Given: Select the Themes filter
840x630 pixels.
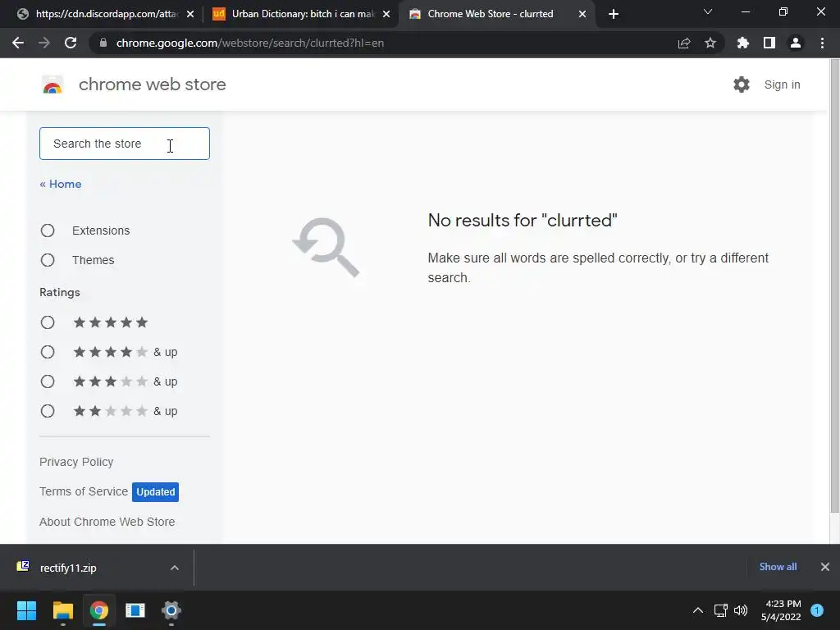Looking at the screenshot, I should (48, 260).
